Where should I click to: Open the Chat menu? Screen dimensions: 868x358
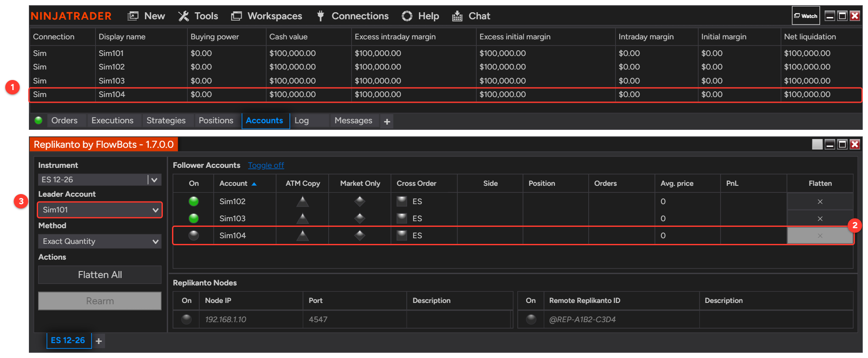tap(471, 16)
